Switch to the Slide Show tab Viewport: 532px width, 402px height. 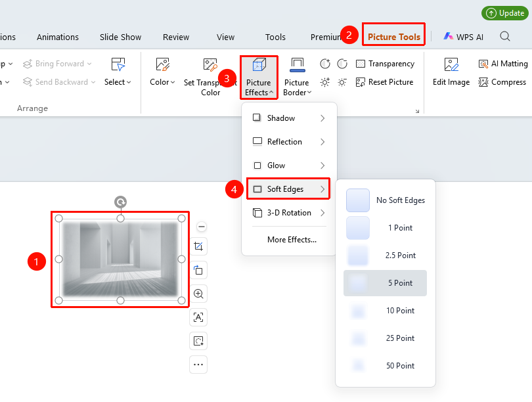click(x=120, y=37)
